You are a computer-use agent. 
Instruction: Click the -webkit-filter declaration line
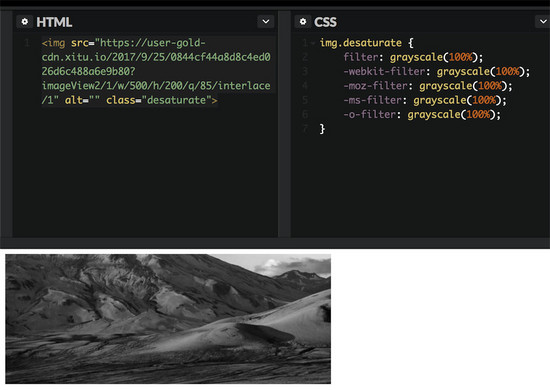pos(437,72)
